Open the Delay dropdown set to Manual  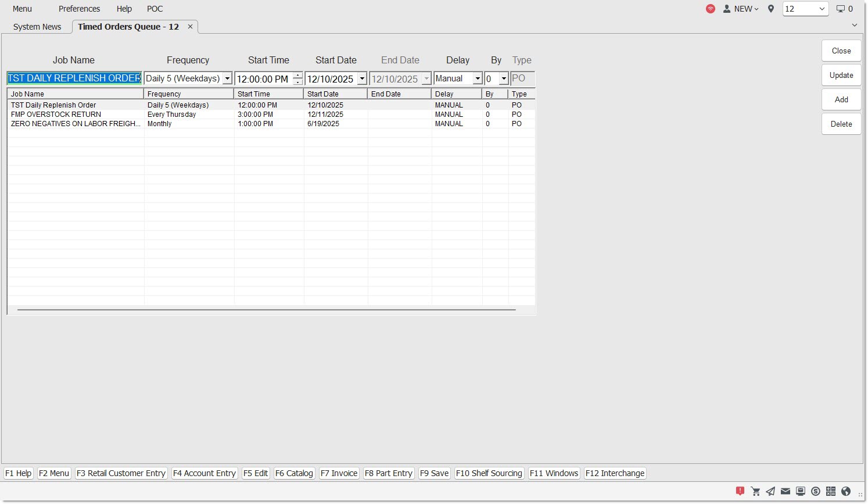(478, 78)
